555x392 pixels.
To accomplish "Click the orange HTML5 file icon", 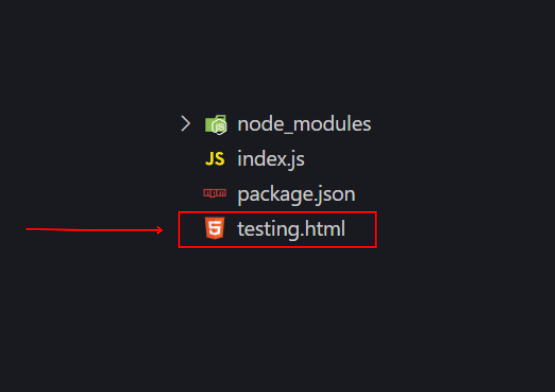I will pos(215,228).
